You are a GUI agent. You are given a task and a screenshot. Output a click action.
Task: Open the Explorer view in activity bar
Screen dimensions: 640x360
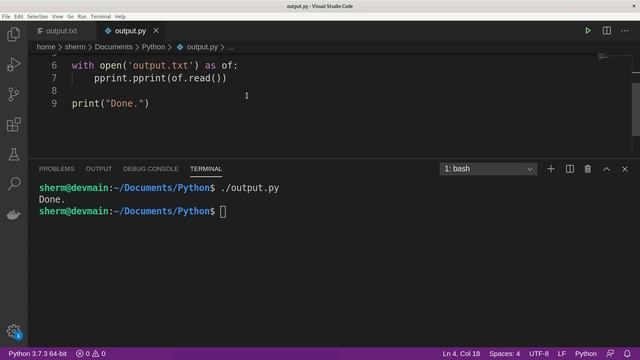13,34
